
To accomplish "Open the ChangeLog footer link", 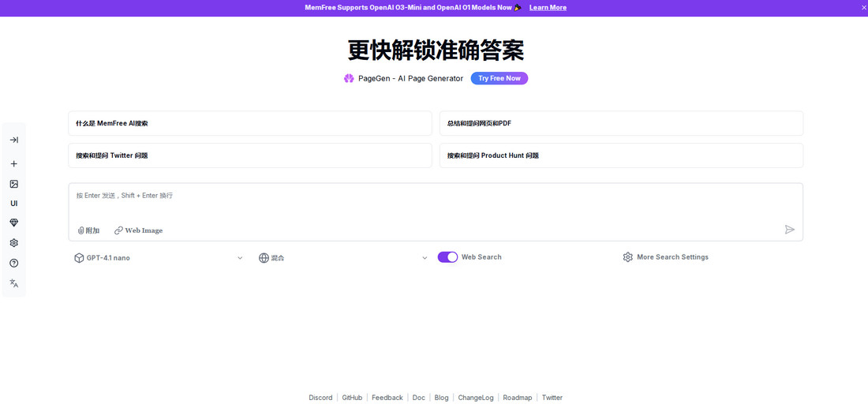I will pyautogui.click(x=476, y=398).
